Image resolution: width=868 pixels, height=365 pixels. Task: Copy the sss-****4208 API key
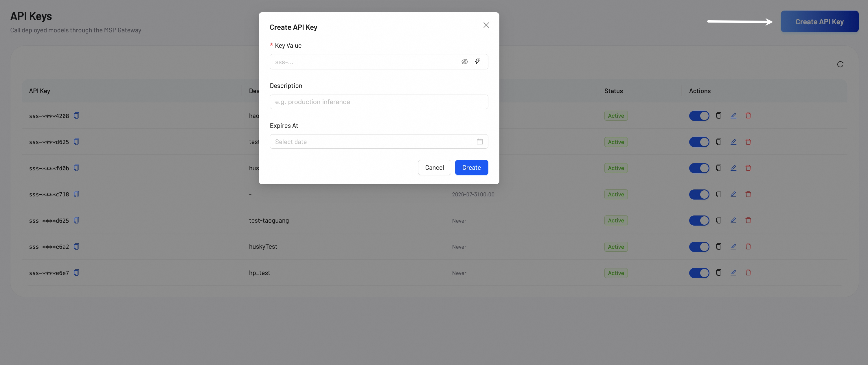(x=76, y=115)
